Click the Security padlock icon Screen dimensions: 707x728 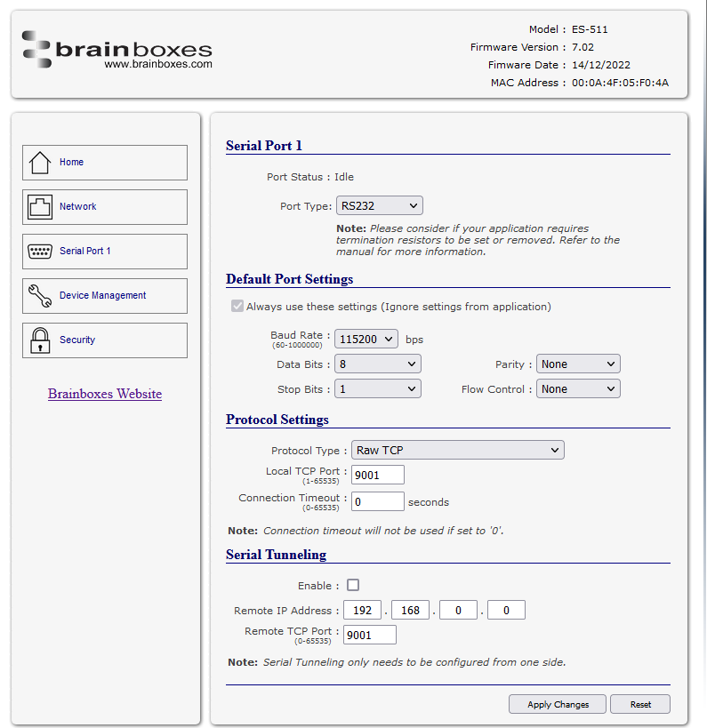(40, 340)
